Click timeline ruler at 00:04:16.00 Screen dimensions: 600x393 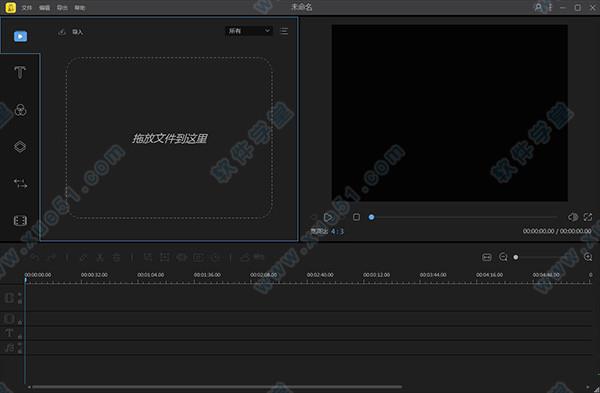click(489, 275)
